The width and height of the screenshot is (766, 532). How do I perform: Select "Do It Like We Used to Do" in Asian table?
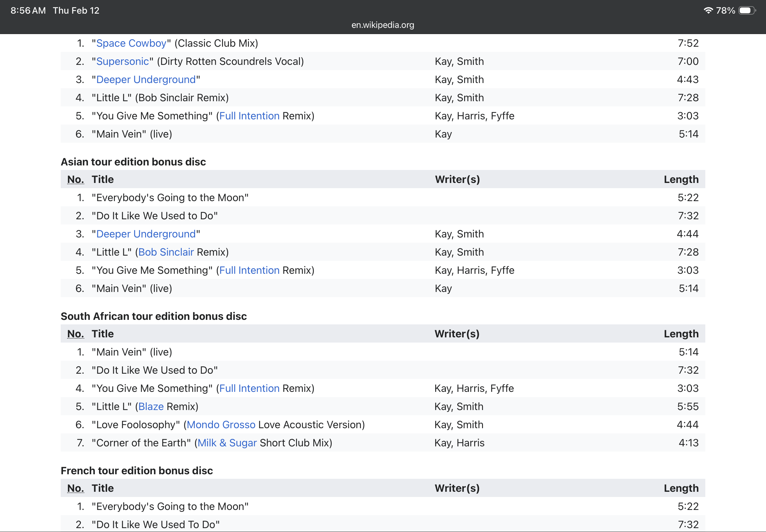click(155, 216)
